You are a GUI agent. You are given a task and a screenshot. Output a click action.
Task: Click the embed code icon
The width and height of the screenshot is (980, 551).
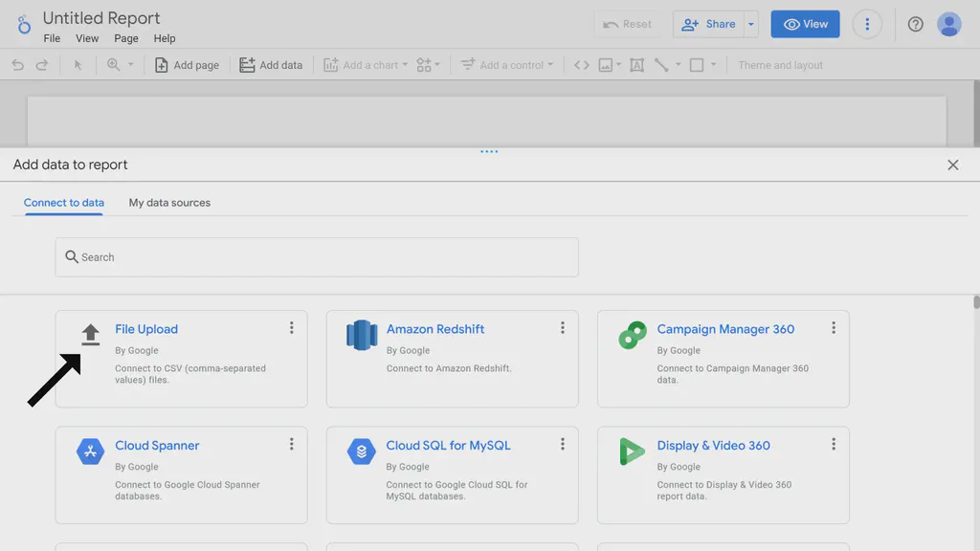pos(582,64)
